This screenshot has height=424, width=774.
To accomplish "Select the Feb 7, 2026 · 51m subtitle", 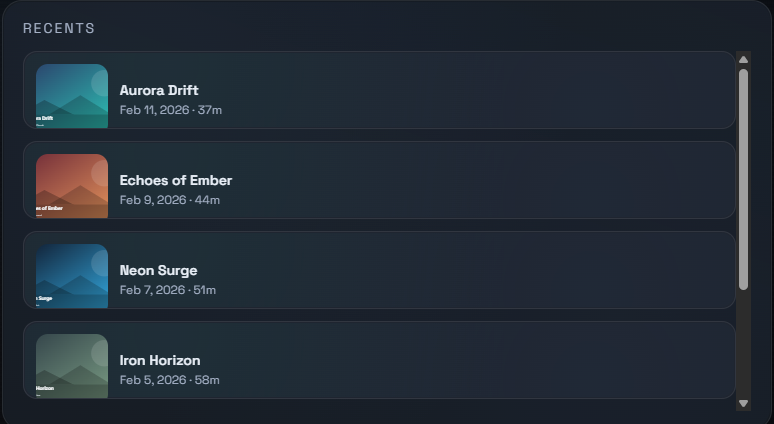I will 168,289.
